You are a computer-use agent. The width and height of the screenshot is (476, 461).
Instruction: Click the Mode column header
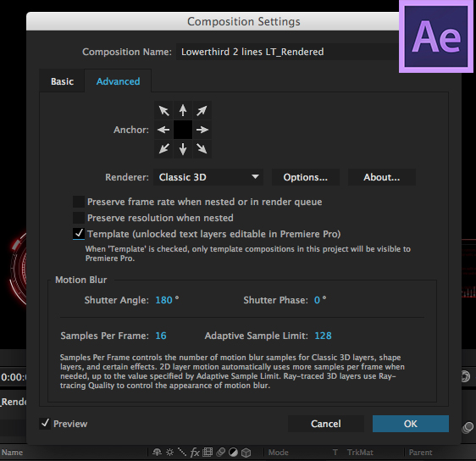click(x=279, y=453)
